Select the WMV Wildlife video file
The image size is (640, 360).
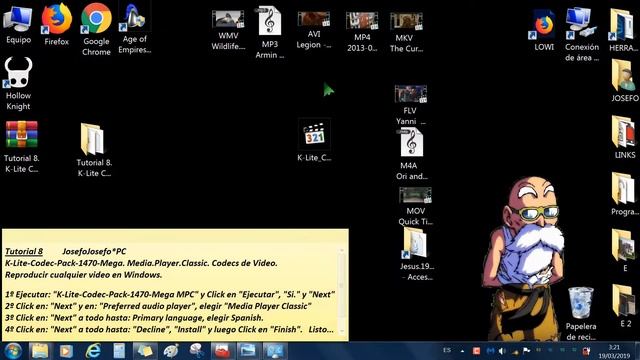[228, 31]
